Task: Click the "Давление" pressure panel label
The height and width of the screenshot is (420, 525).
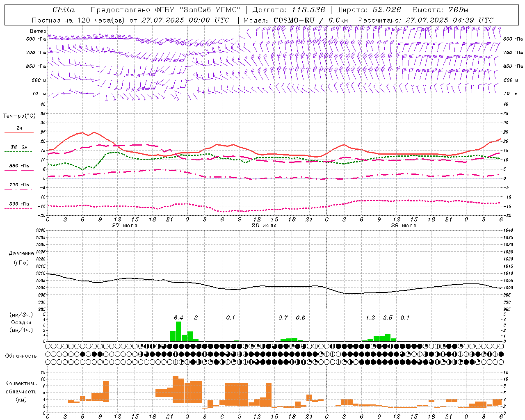Action: [x=21, y=253]
